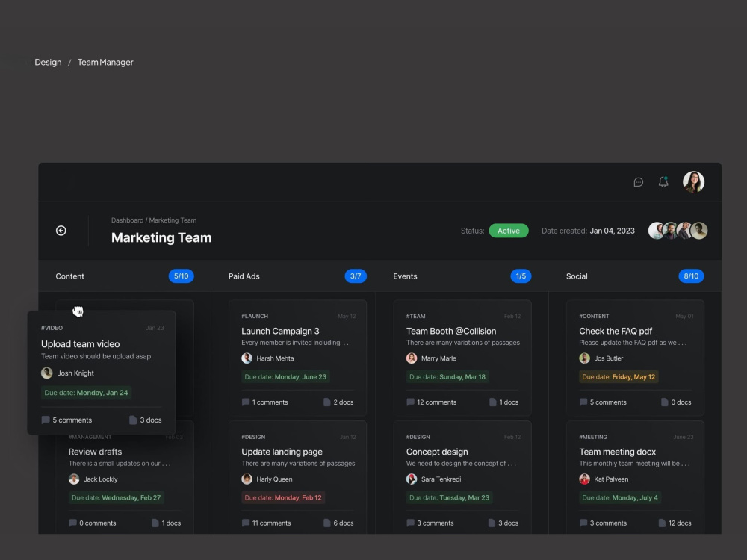Open the Concept design card title
Screen dimensions: 747x560
coord(437,452)
